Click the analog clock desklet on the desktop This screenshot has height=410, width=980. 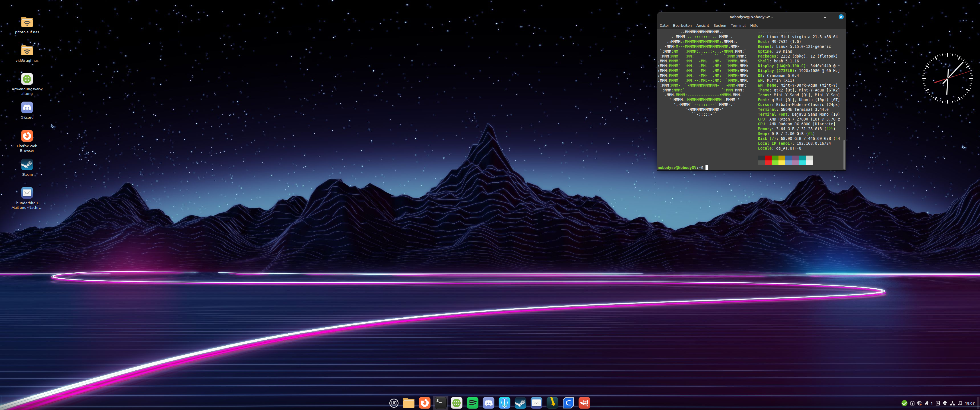947,78
